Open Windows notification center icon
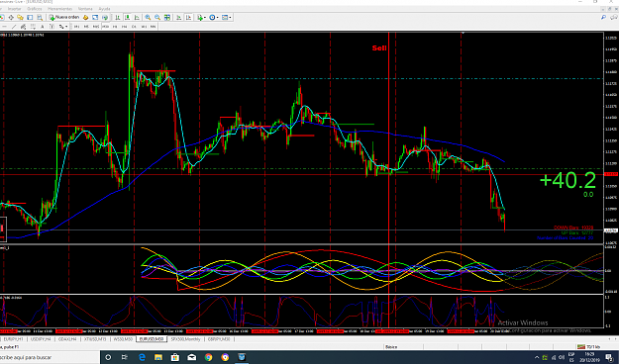 609,357
